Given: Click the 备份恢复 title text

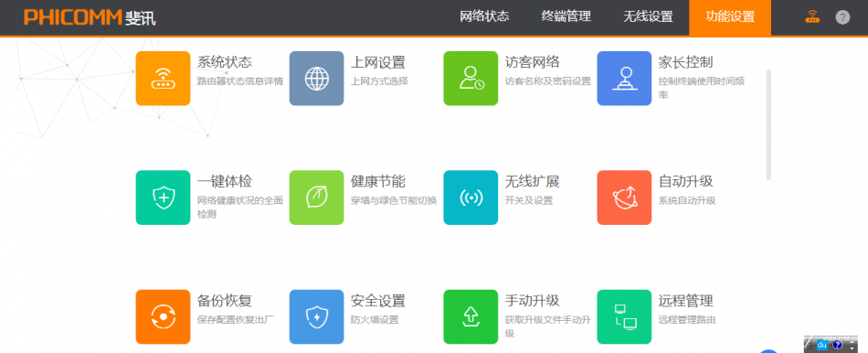Looking at the screenshot, I should click(x=224, y=301).
